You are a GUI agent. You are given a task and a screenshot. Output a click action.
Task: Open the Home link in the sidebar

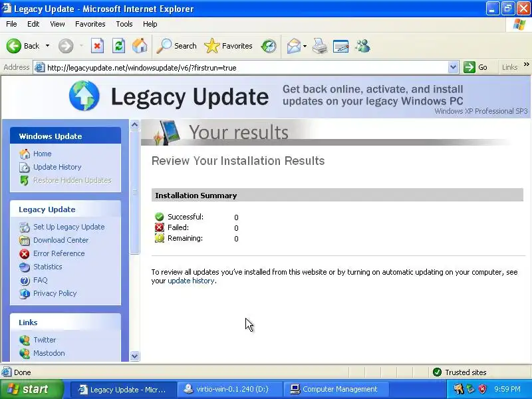(43, 154)
